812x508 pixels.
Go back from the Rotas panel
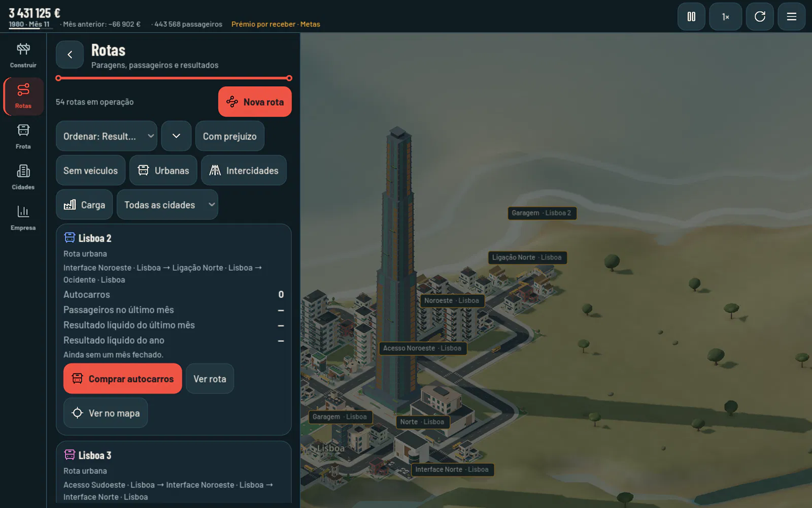click(70, 55)
